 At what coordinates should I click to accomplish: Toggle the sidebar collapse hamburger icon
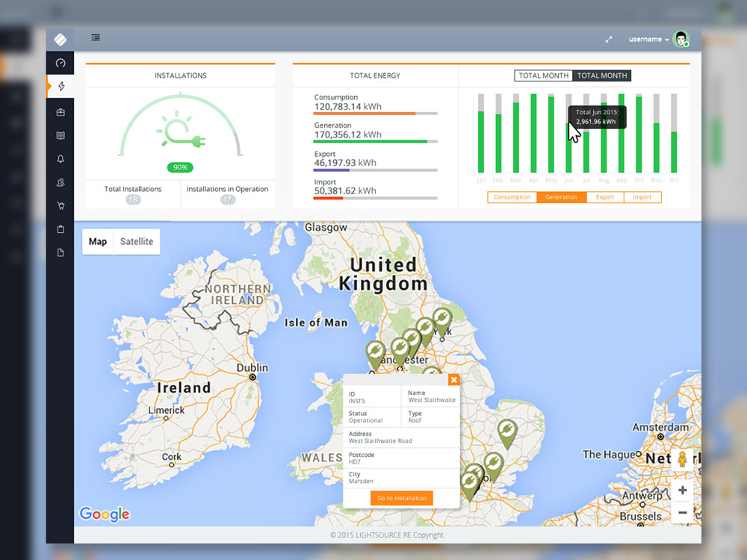96,38
